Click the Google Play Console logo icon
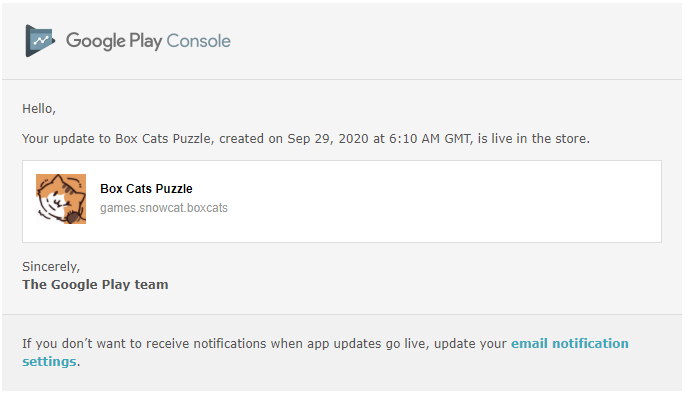The image size is (692, 406). 40,41
